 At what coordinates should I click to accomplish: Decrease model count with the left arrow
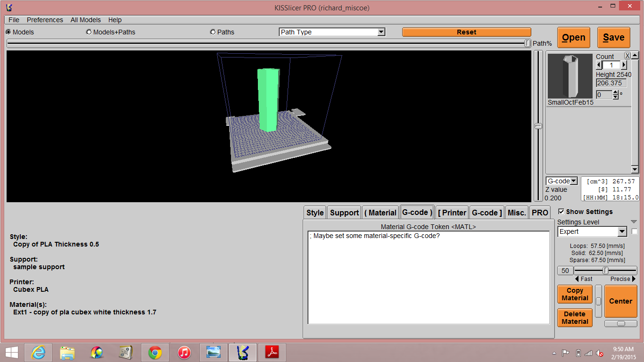599,65
